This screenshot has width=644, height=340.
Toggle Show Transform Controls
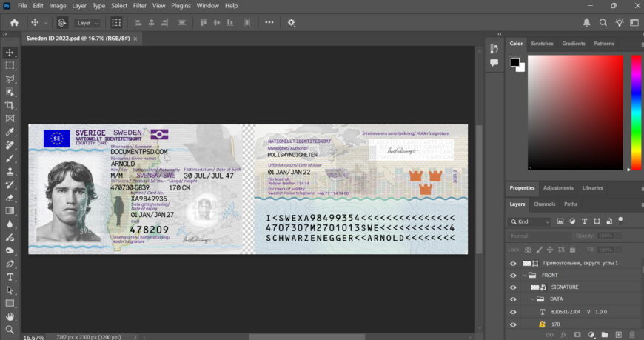(116, 23)
